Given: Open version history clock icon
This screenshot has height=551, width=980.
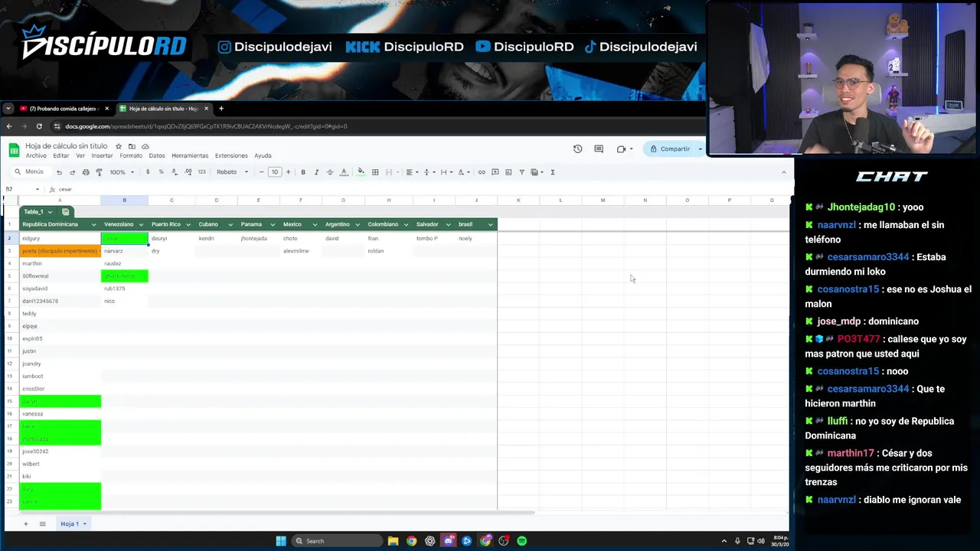Looking at the screenshot, I should coord(578,149).
